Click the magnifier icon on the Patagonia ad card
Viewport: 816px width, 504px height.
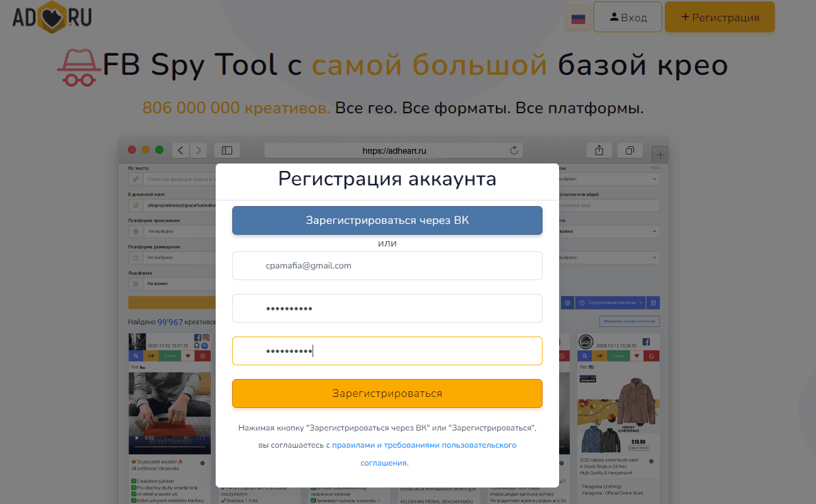point(585,356)
